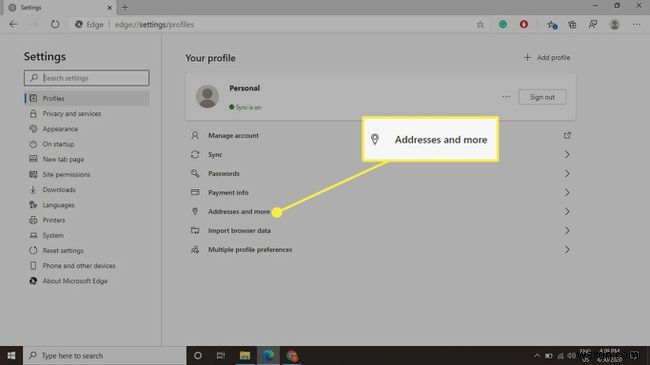Screen dimensions: 650x365
Task: Open the Collections icon
Action: [572, 24]
